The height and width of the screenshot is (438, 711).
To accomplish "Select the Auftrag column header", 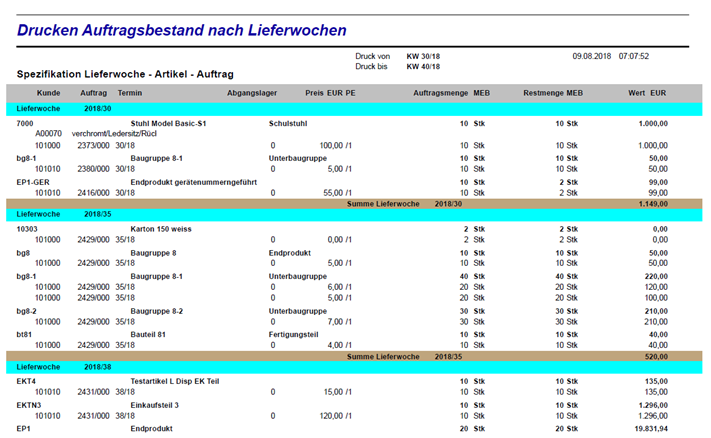I will [x=93, y=93].
